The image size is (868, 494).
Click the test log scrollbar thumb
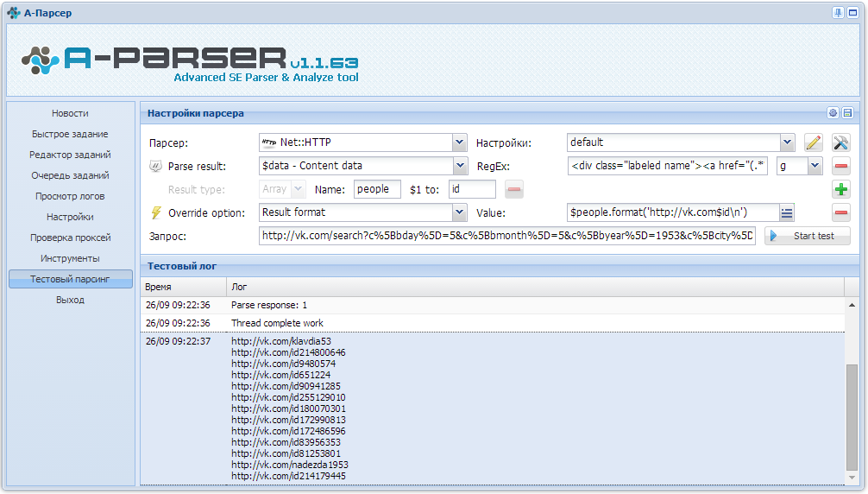point(852,417)
